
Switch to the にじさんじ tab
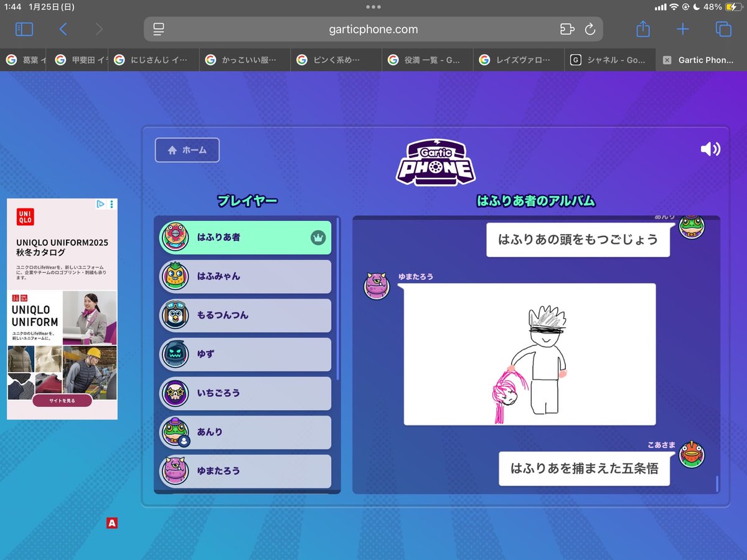[154, 60]
